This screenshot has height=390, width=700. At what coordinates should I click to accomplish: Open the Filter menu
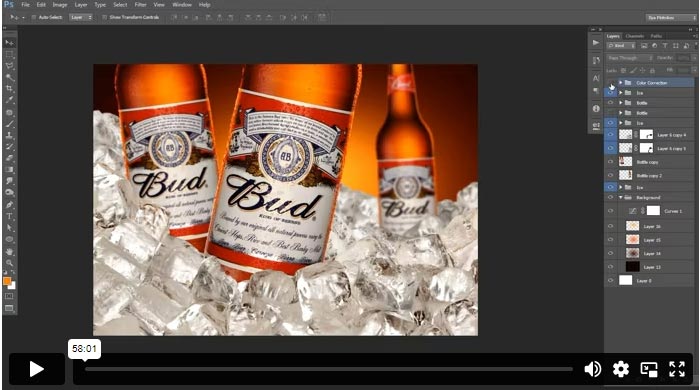141,5
